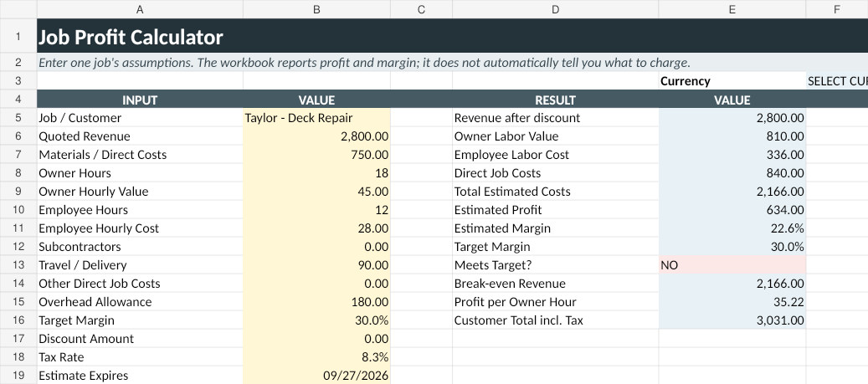This screenshot has width=868, height=384.
Task: Select column A header
Action: [x=140, y=9]
